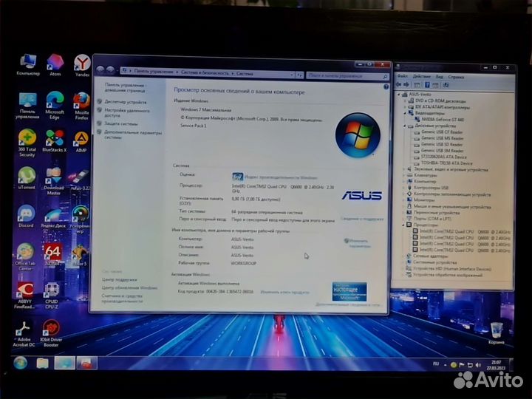Launch AIDA64 desktop shortcut

(52, 253)
